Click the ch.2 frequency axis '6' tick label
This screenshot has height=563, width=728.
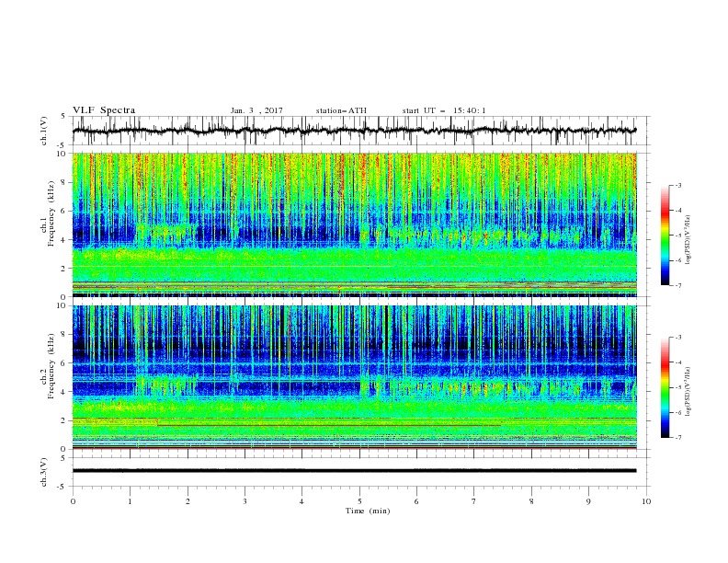[x=64, y=363]
